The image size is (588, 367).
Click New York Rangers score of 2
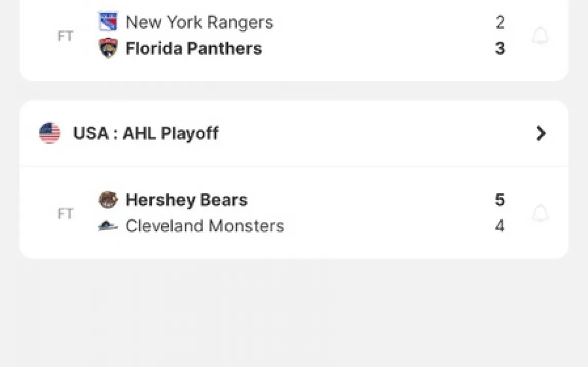point(500,22)
